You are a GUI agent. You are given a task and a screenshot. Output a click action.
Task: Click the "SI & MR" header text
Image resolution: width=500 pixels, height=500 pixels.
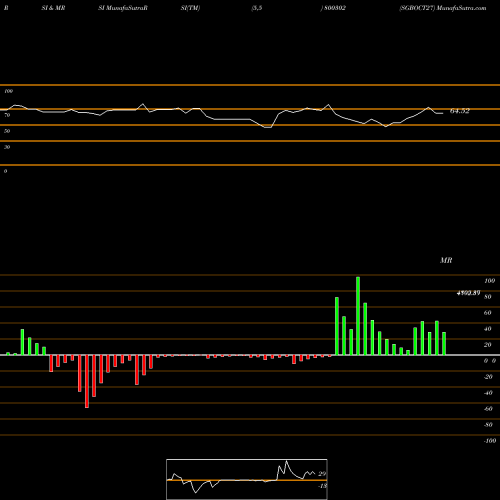pyautogui.click(x=53, y=8)
